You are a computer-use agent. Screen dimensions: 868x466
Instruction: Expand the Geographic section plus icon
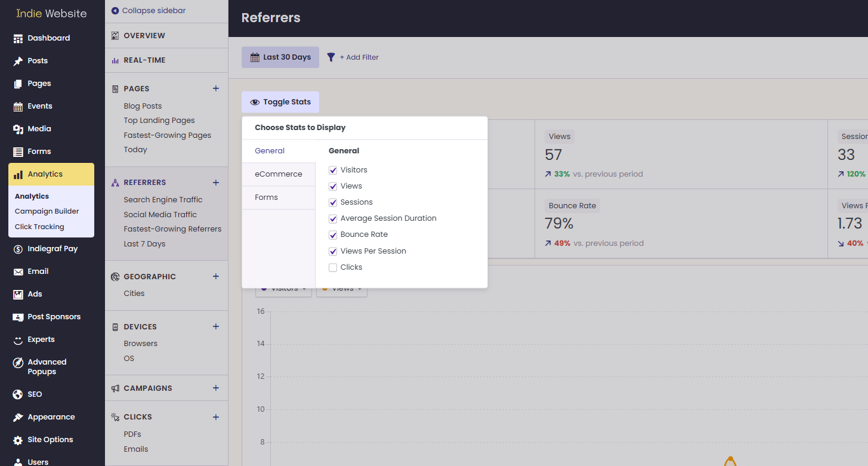coord(216,276)
